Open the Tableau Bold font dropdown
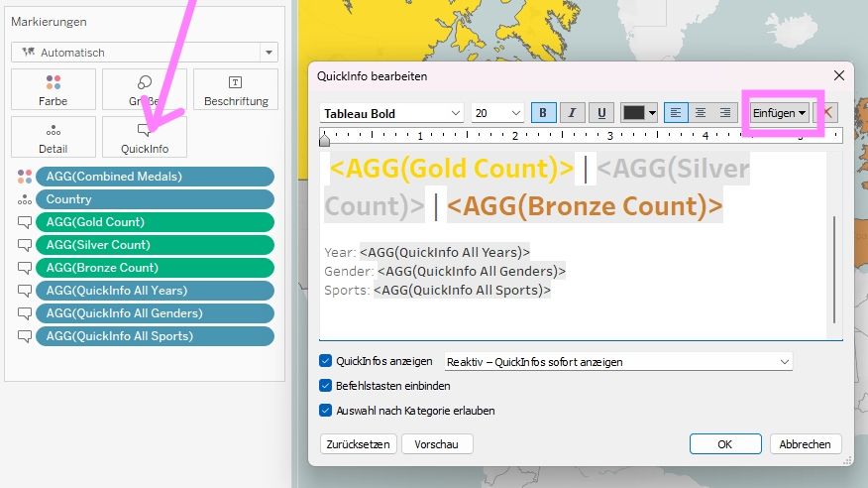This screenshot has height=488, width=868. (x=390, y=113)
